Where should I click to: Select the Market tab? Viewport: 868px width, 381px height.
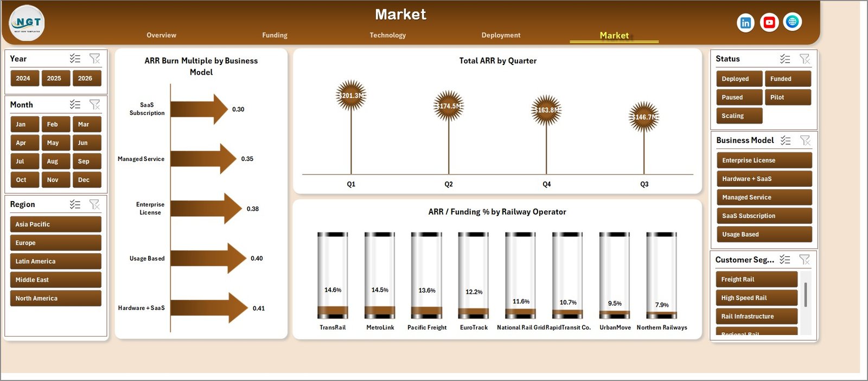614,36
